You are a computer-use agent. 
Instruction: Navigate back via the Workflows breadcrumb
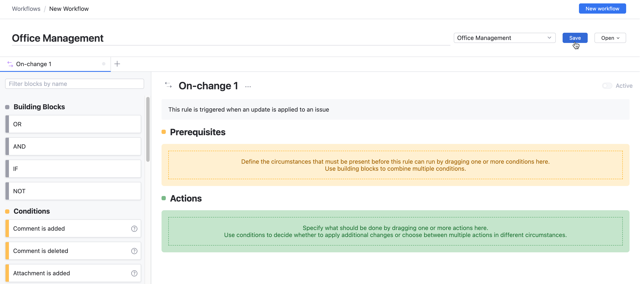[26, 9]
